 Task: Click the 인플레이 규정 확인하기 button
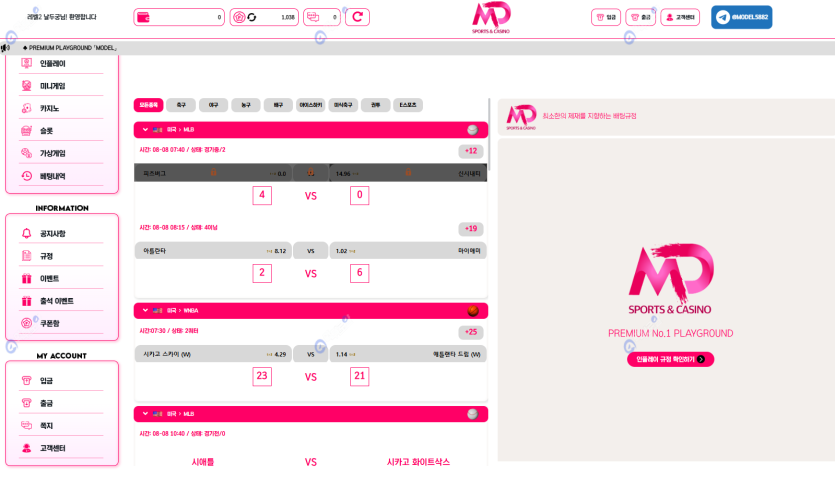click(670, 359)
